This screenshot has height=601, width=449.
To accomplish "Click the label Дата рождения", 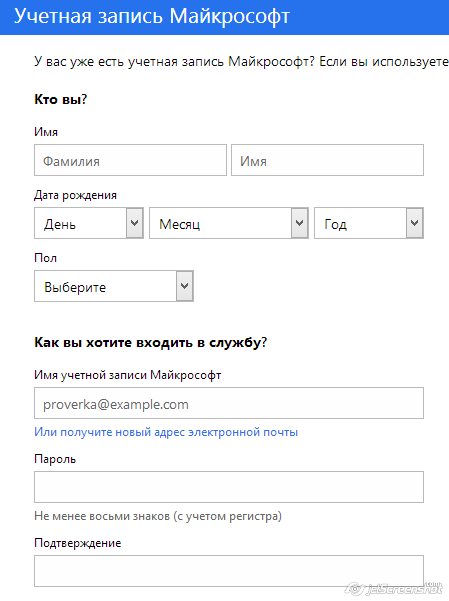I will (x=75, y=195).
